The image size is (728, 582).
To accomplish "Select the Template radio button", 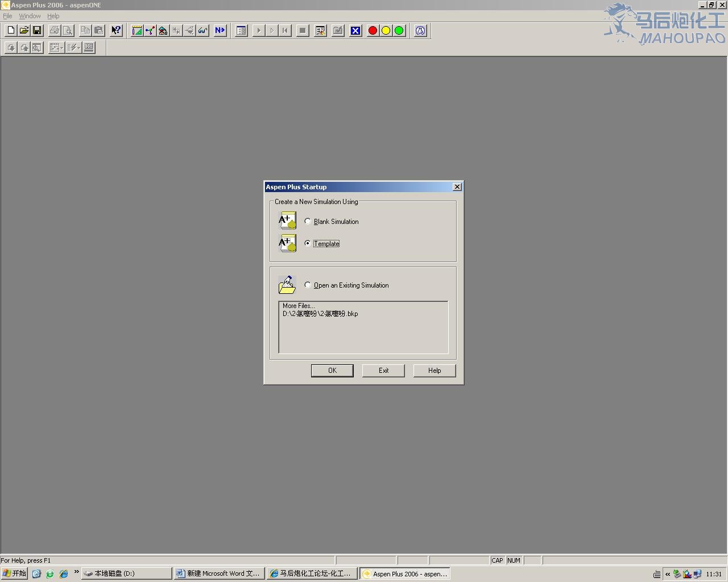I will point(308,243).
